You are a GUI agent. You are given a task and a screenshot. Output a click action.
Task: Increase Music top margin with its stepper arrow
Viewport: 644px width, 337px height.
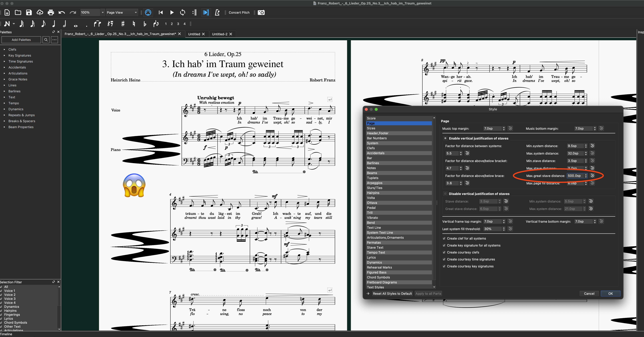tap(504, 127)
